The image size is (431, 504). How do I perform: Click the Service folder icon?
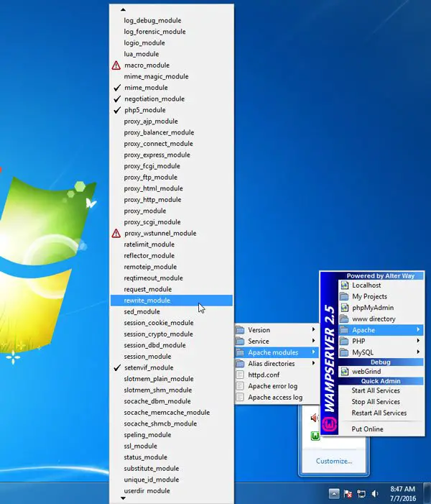[x=240, y=342]
